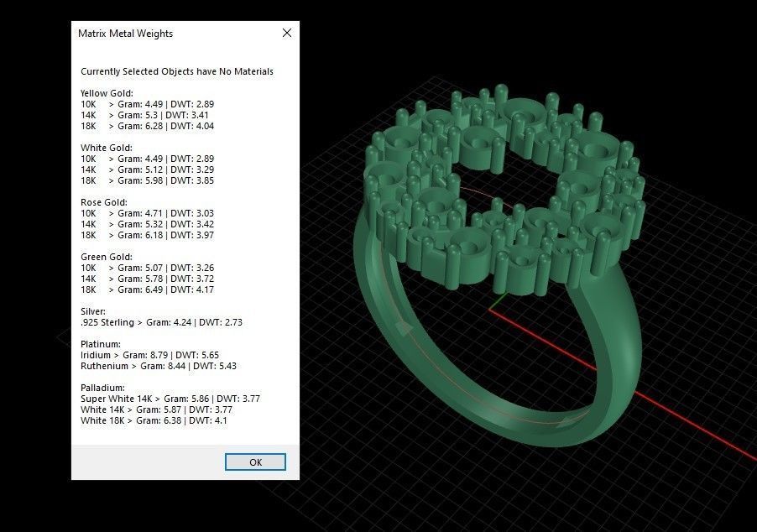Click the 'Silver:' heading
The image size is (757, 532).
92,311
